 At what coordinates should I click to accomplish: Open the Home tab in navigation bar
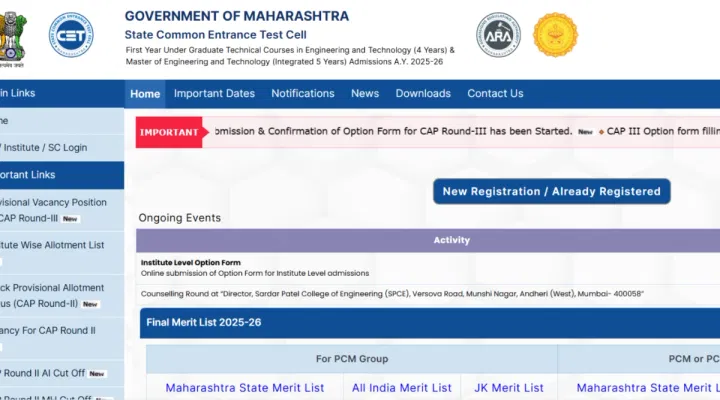click(145, 94)
